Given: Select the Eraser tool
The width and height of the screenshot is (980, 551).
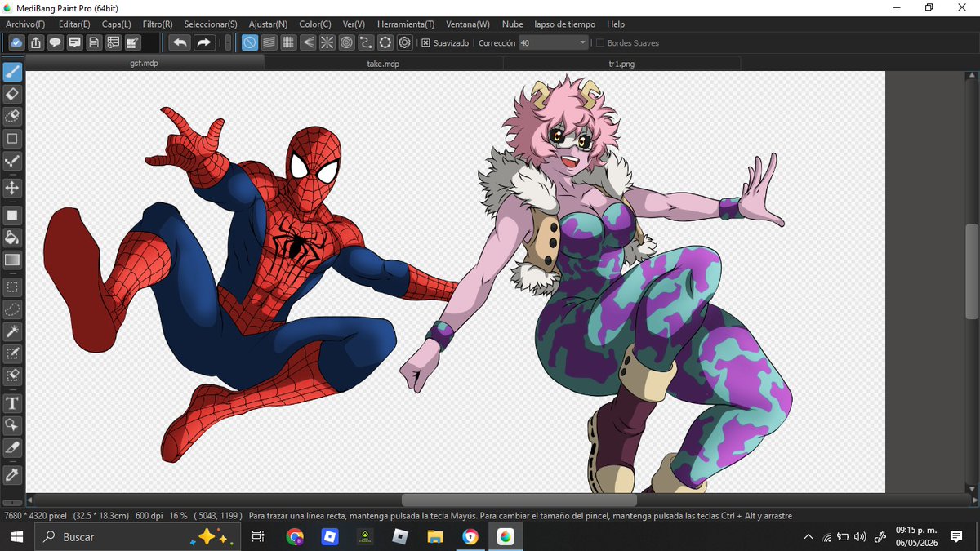Looking at the screenshot, I should point(12,94).
